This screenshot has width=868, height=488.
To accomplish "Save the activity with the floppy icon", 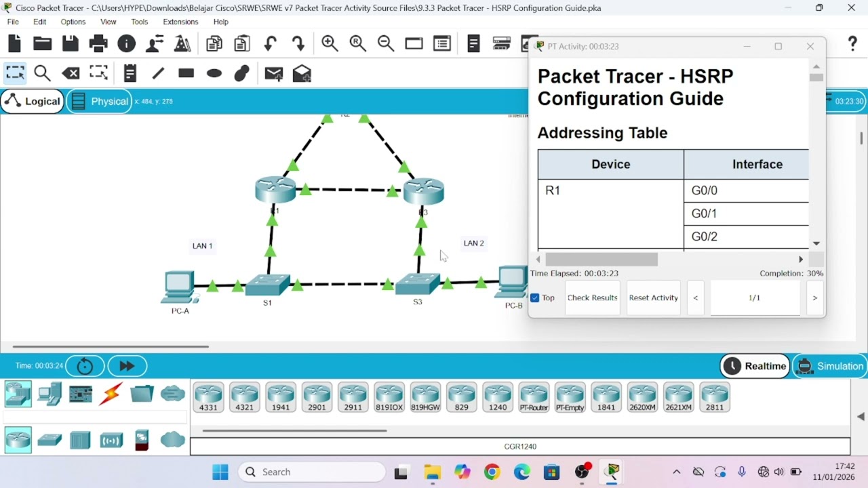I will click(x=71, y=44).
